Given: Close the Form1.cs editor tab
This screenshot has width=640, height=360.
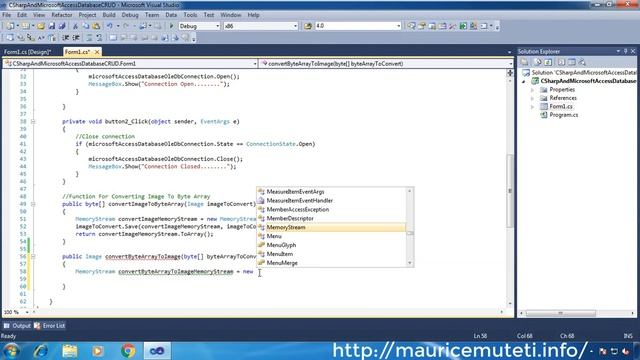Looking at the screenshot, I should pos(97,52).
